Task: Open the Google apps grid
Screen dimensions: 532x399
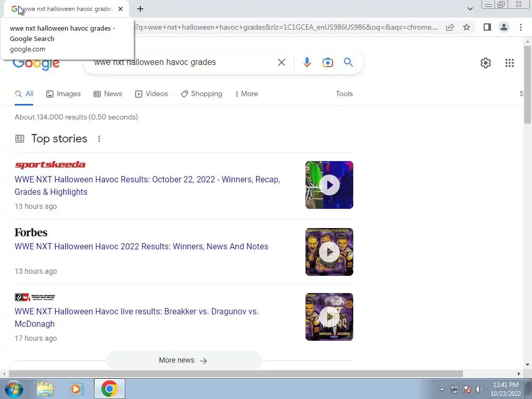Action: click(x=509, y=63)
